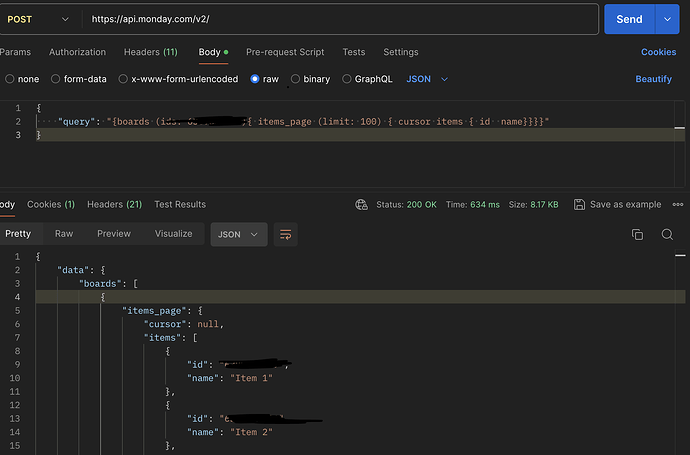The image size is (690, 455).
Task: Select the GraphQL body option
Action: click(367, 79)
